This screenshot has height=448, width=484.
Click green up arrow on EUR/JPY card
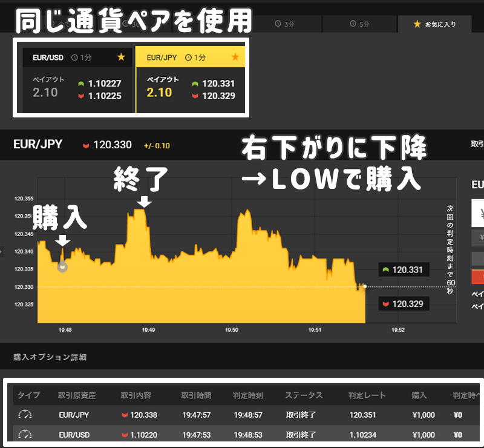coord(195,84)
